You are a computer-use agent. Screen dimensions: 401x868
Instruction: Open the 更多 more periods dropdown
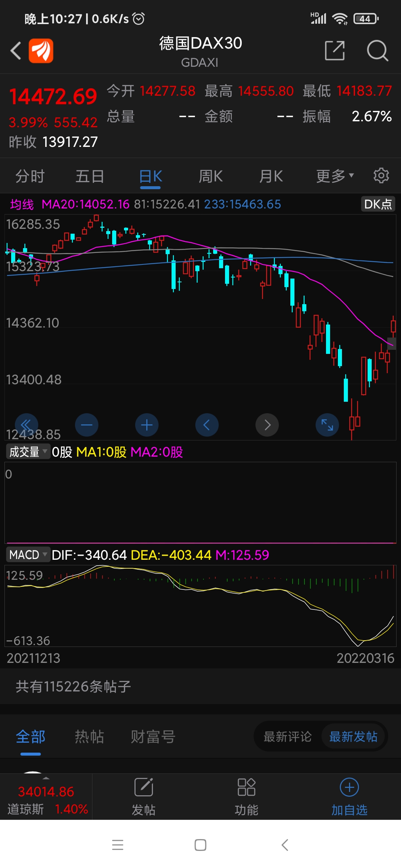(x=335, y=176)
